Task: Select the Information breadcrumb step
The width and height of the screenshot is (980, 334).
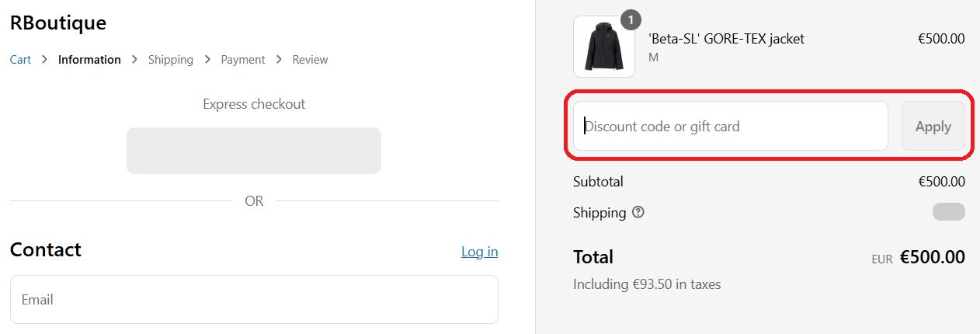Action: 89,60
